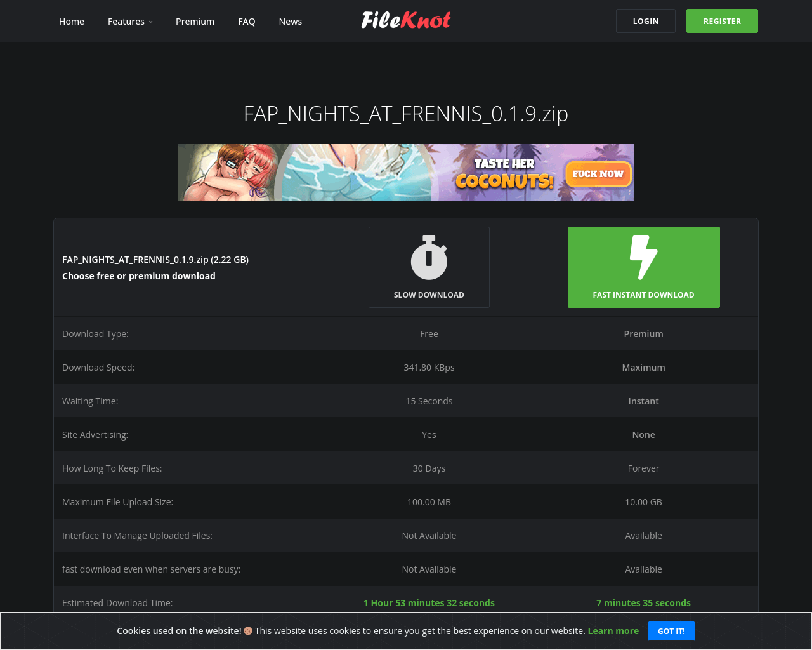Click the page title file name heading
Screen dimensions: 812x650
406,114
